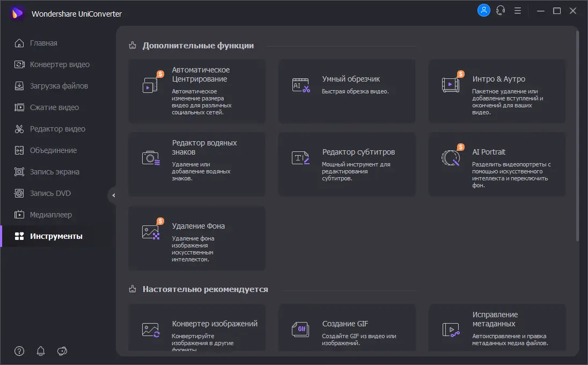
Task: Click the help question mark icon
Action: [19, 351]
